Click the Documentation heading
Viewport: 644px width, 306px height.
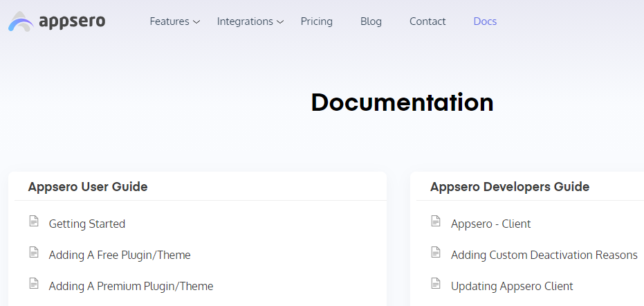click(x=402, y=102)
